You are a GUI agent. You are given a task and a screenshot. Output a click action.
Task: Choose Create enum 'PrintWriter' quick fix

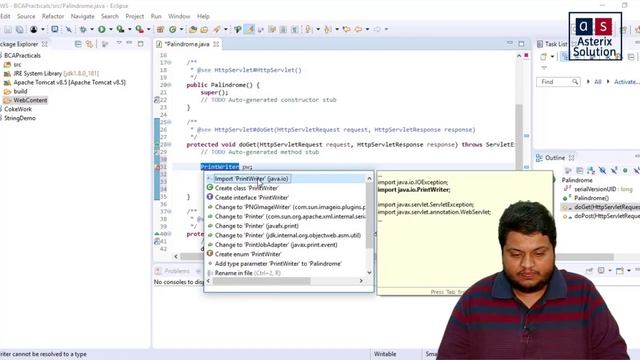point(248,254)
